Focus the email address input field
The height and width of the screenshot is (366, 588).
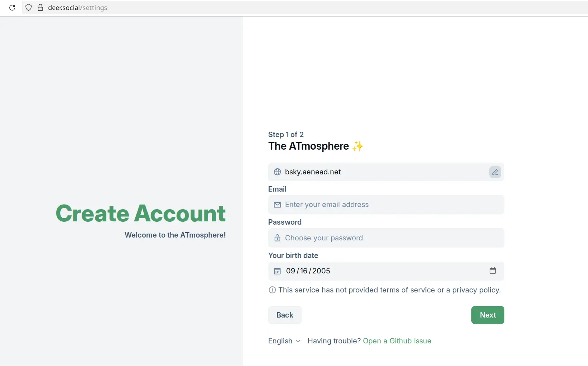386,205
